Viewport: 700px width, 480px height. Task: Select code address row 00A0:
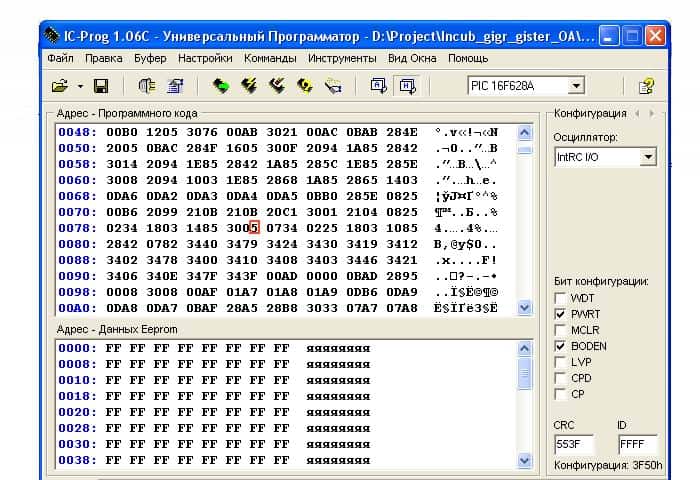(x=77, y=309)
